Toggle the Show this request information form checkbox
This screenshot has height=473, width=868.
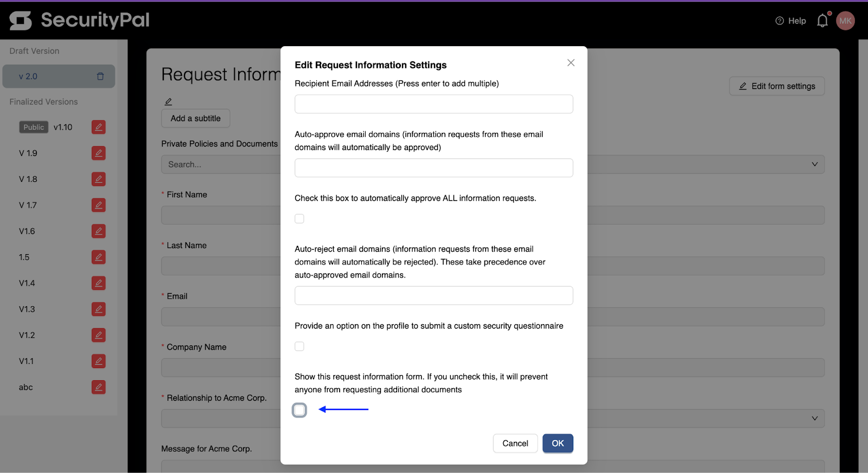(x=299, y=410)
